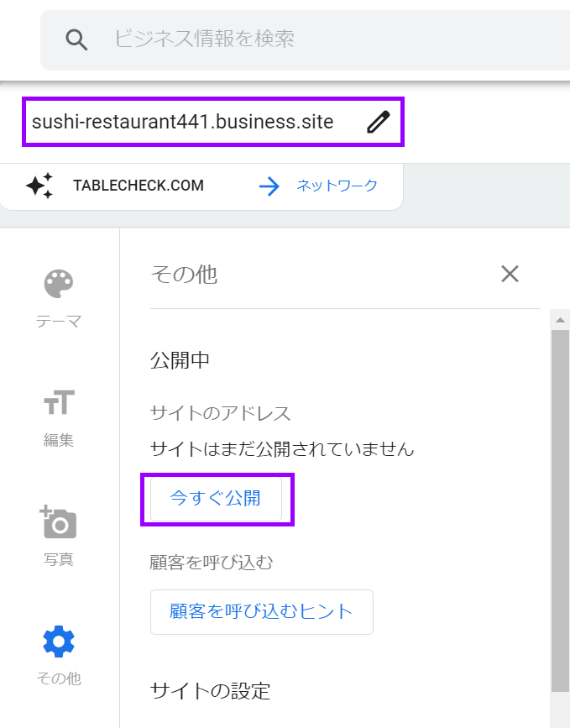Open the camera photo icon
Image resolution: width=570 pixels, height=728 pixels.
coord(59,522)
